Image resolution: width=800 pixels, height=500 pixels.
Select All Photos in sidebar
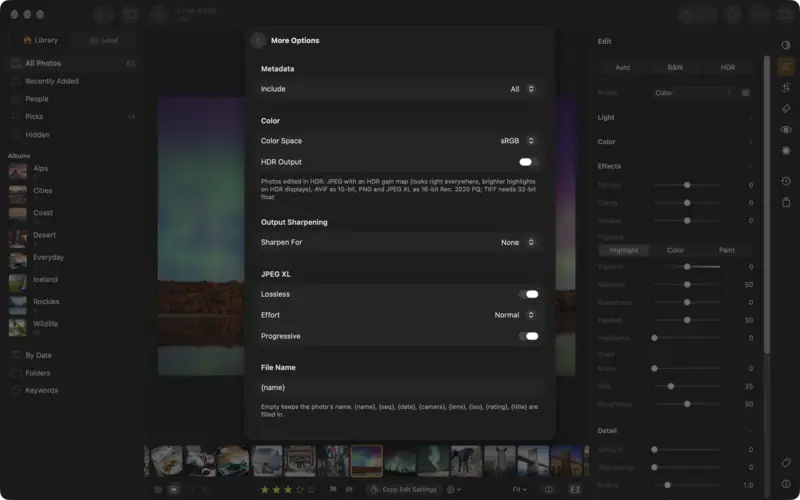pos(73,63)
